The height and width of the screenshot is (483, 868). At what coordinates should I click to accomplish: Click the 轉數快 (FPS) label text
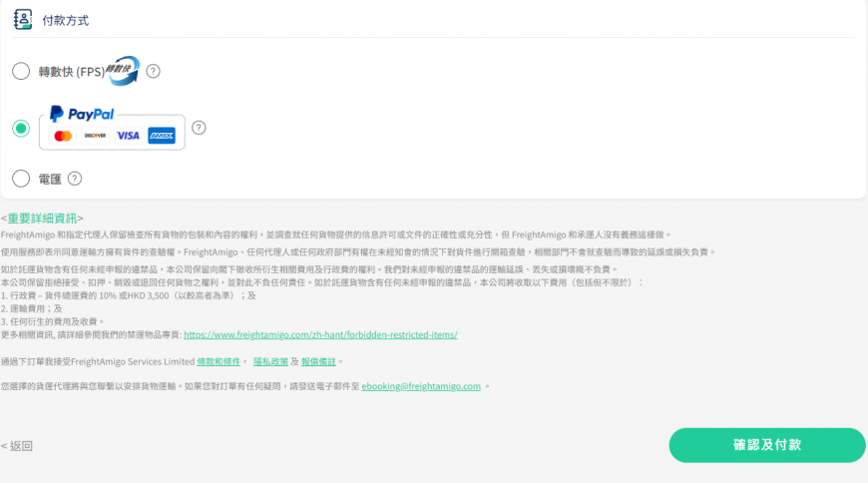[x=72, y=72]
